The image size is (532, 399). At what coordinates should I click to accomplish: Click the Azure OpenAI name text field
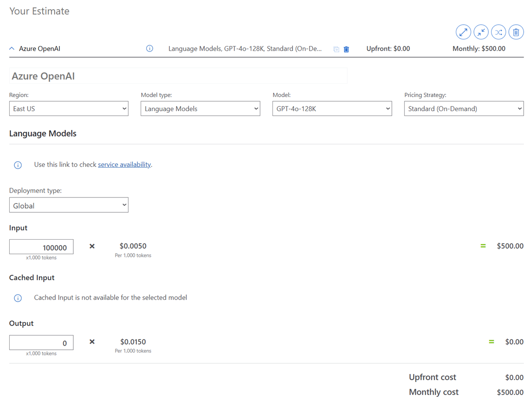[178, 76]
